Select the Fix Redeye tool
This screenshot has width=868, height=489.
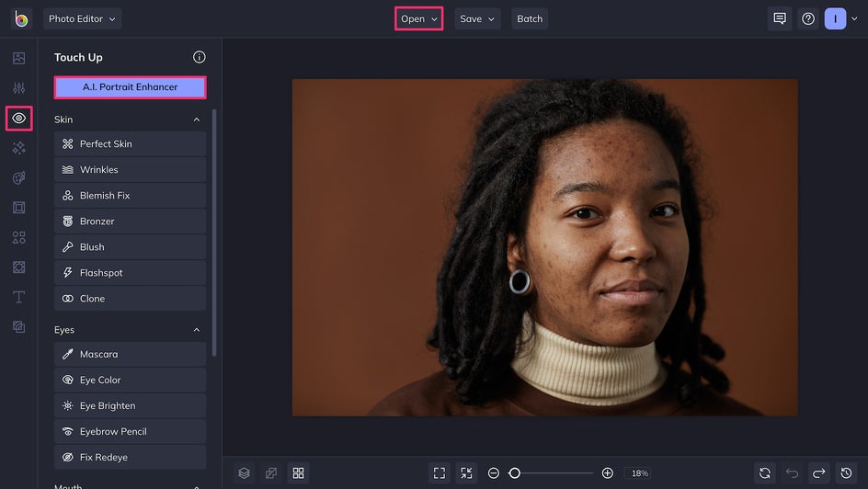pos(130,458)
